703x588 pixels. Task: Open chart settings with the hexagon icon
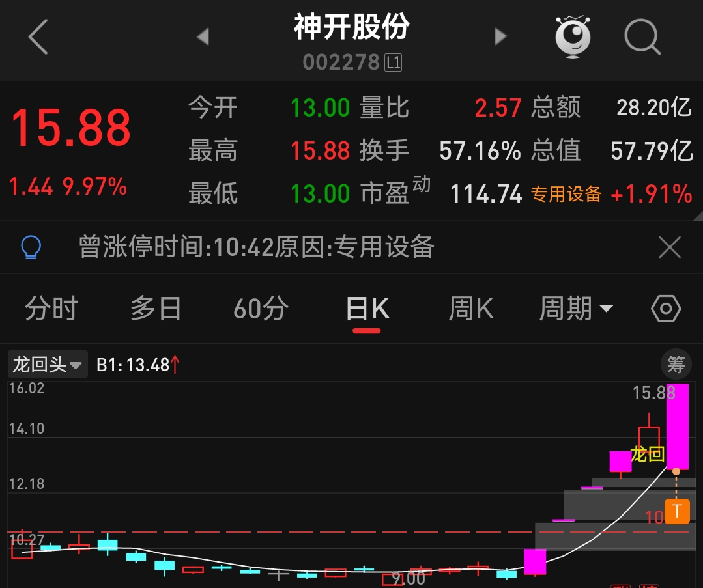(666, 309)
